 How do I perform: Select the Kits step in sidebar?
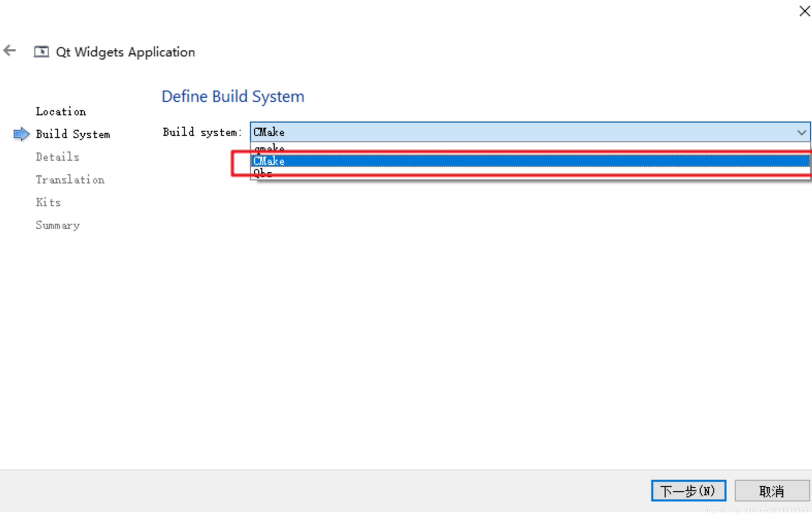tap(48, 202)
